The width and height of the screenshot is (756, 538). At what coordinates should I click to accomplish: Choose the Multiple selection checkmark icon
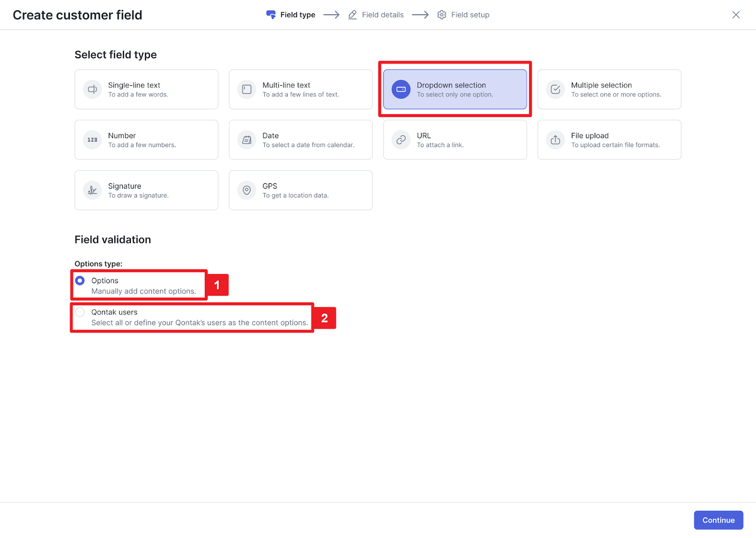[x=555, y=89]
